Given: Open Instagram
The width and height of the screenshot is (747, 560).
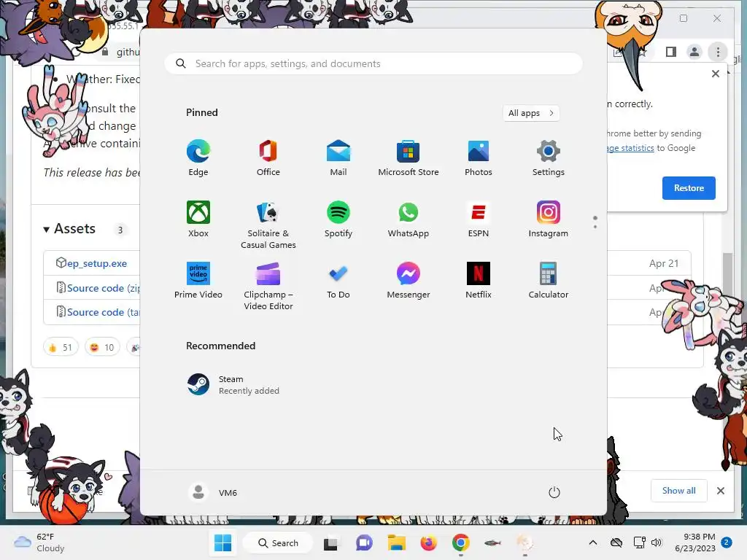Looking at the screenshot, I should click(x=549, y=219).
